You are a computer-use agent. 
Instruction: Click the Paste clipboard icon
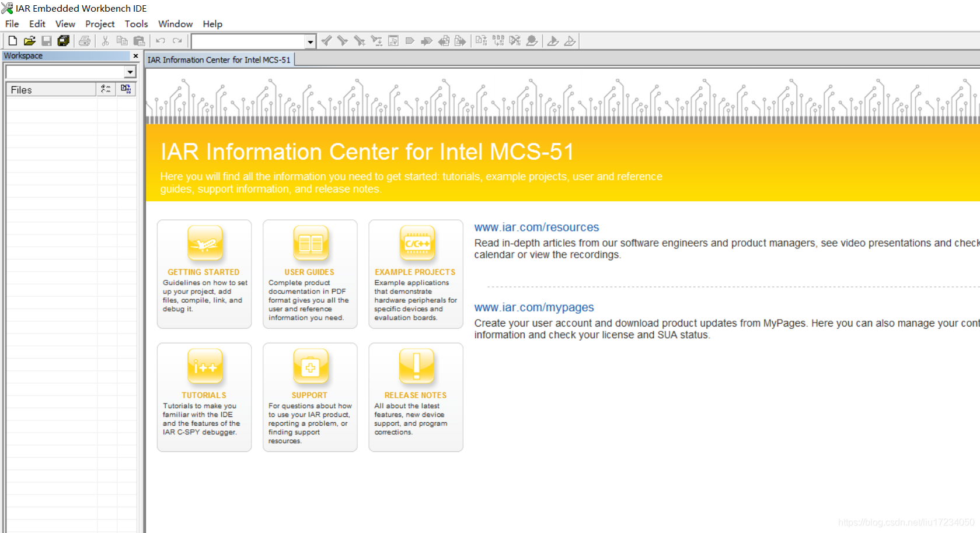pyautogui.click(x=139, y=41)
